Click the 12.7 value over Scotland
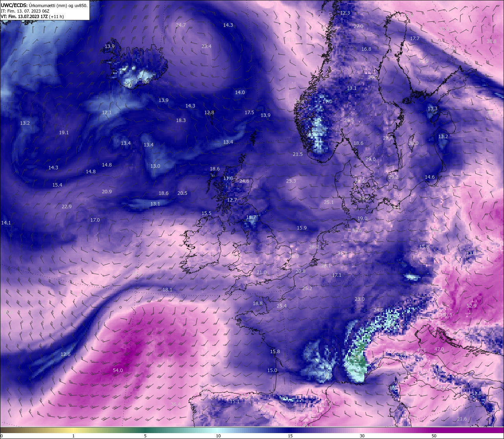This screenshot has height=439, width=504. coord(232,200)
